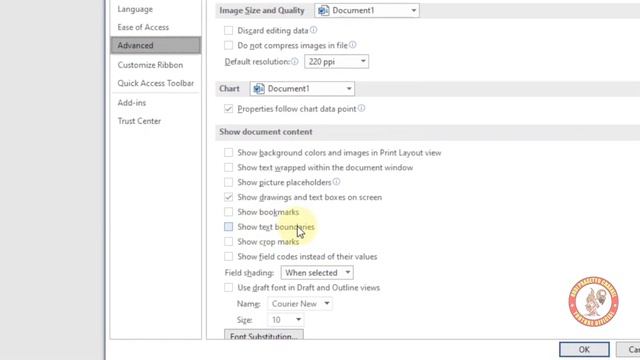The width and height of the screenshot is (640, 360).
Task: Open the Customize Ribbon category
Action: pyautogui.click(x=150, y=65)
